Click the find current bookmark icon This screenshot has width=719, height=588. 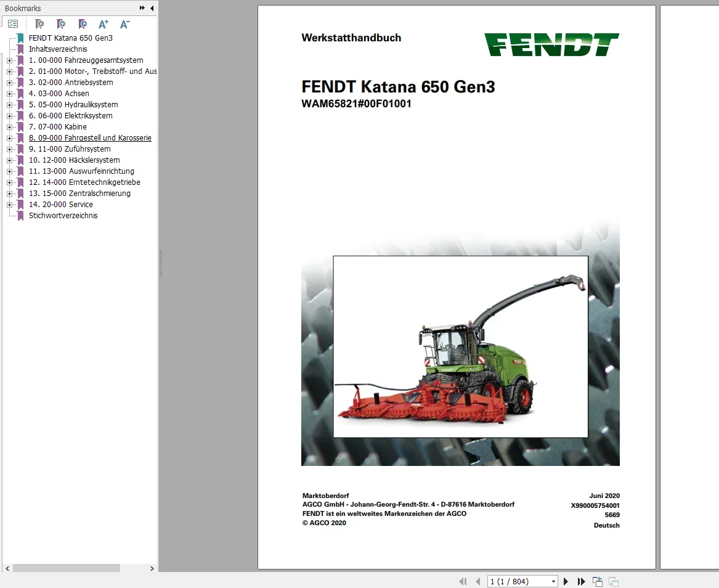click(82, 24)
